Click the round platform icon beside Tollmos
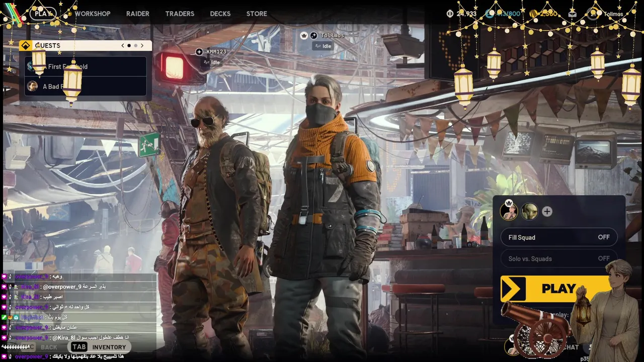This screenshot has height=362, width=644. click(x=313, y=35)
